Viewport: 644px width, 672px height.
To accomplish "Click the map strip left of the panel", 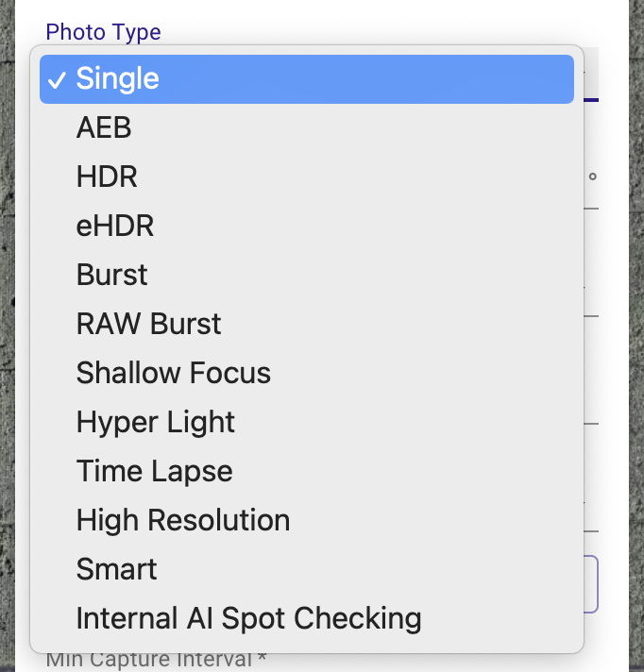I will point(8,336).
